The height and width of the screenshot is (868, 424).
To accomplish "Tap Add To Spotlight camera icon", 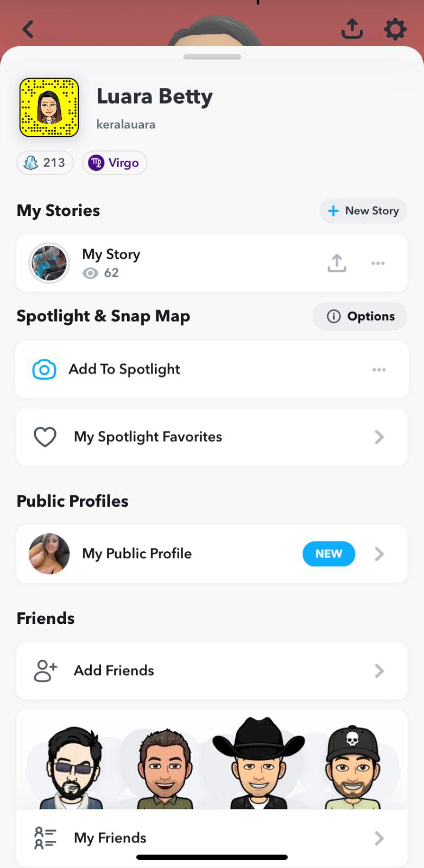I will (45, 369).
